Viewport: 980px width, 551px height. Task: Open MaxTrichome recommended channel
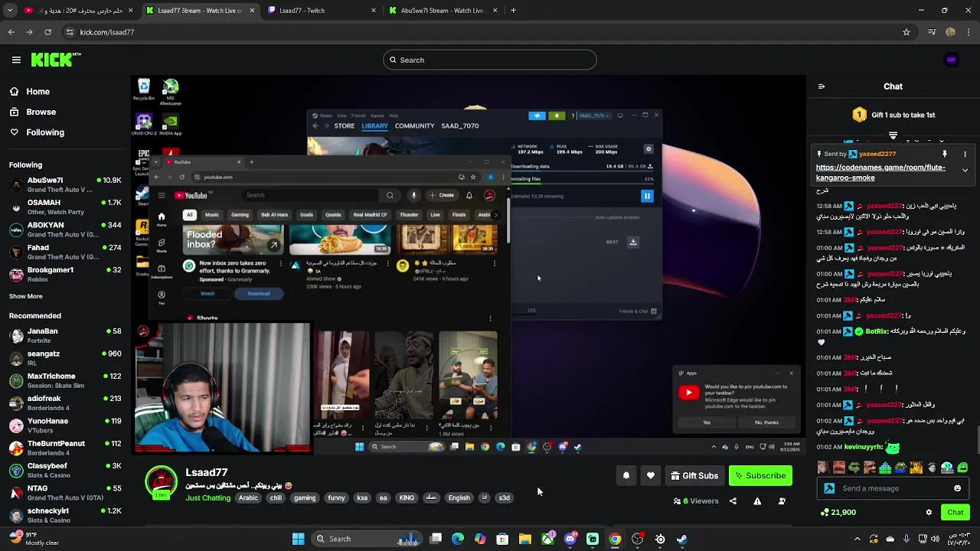(x=65, y=380)
